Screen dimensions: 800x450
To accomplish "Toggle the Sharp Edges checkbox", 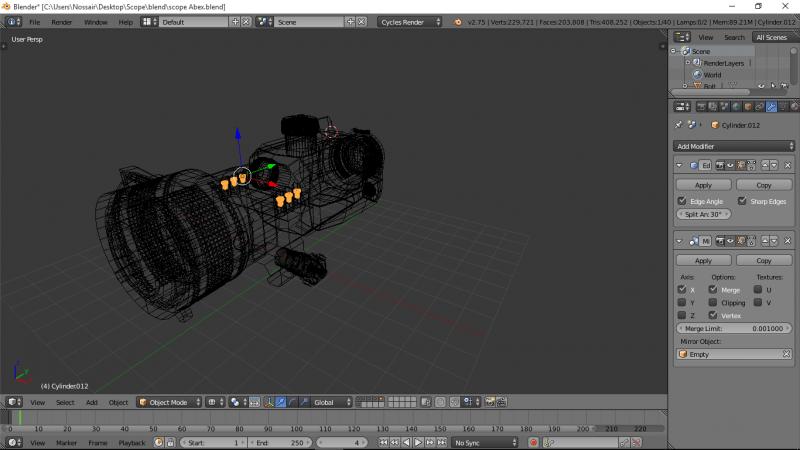I will (741, 201).
